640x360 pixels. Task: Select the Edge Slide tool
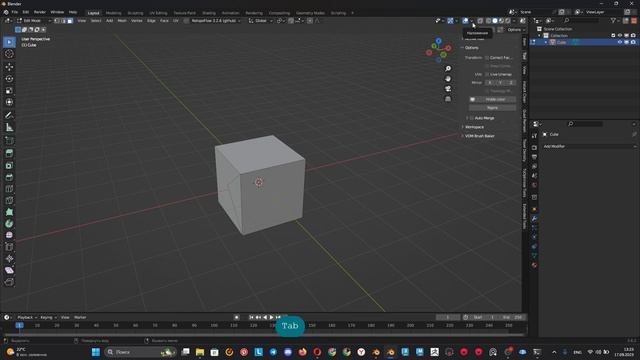(9, 247)
